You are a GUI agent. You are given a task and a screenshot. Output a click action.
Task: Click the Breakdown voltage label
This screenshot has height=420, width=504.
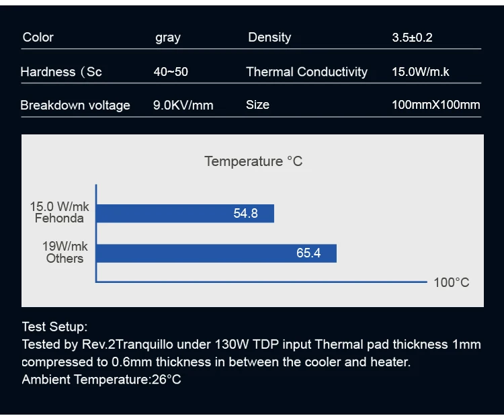point(75,105)
